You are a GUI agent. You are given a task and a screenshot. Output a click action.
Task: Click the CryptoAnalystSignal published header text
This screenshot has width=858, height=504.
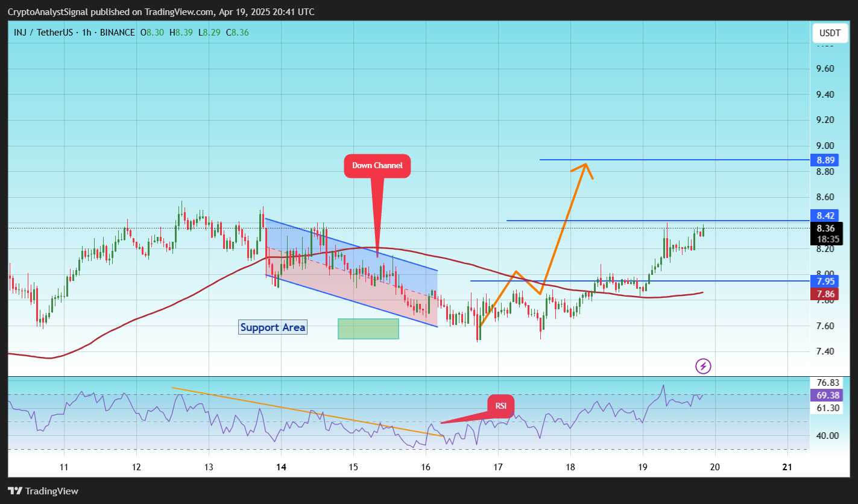pos(160,12)
